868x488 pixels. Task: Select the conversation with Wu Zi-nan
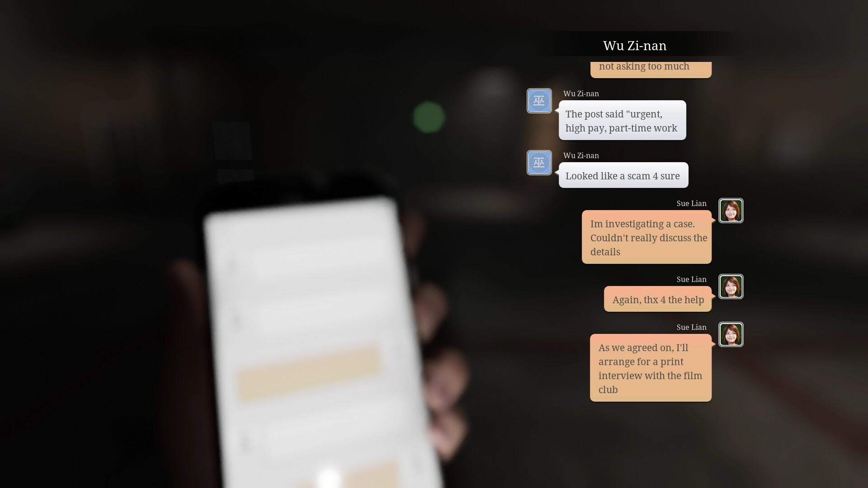click(x=634, y=45)
